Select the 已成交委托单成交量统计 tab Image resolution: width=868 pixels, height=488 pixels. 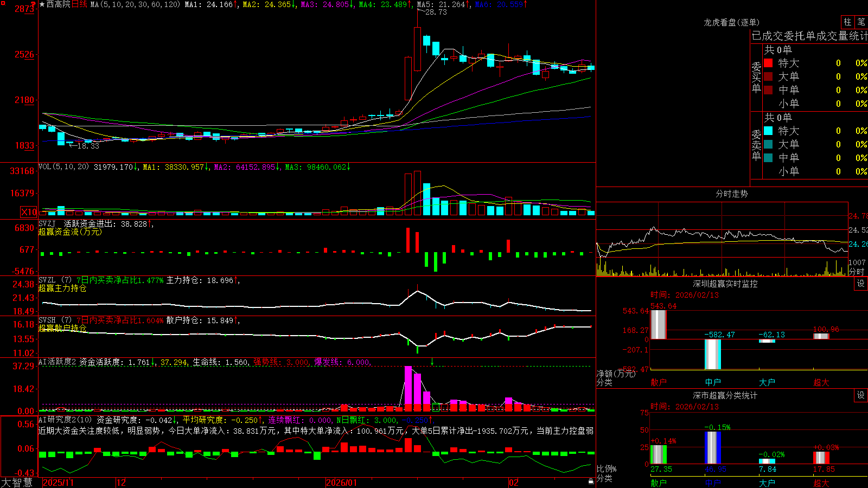coord(809,36)
